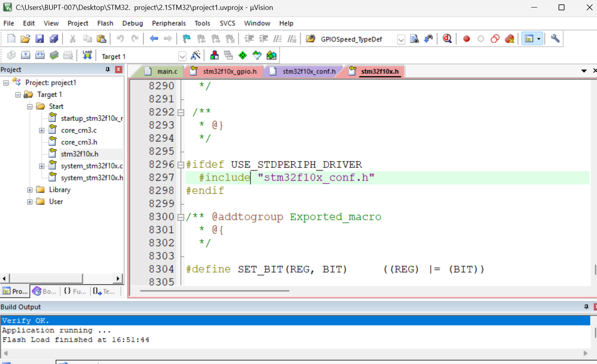Click the Manage Run-Time Environment green diamond icon
Viewport: 597px width, 364px height.
243,55
